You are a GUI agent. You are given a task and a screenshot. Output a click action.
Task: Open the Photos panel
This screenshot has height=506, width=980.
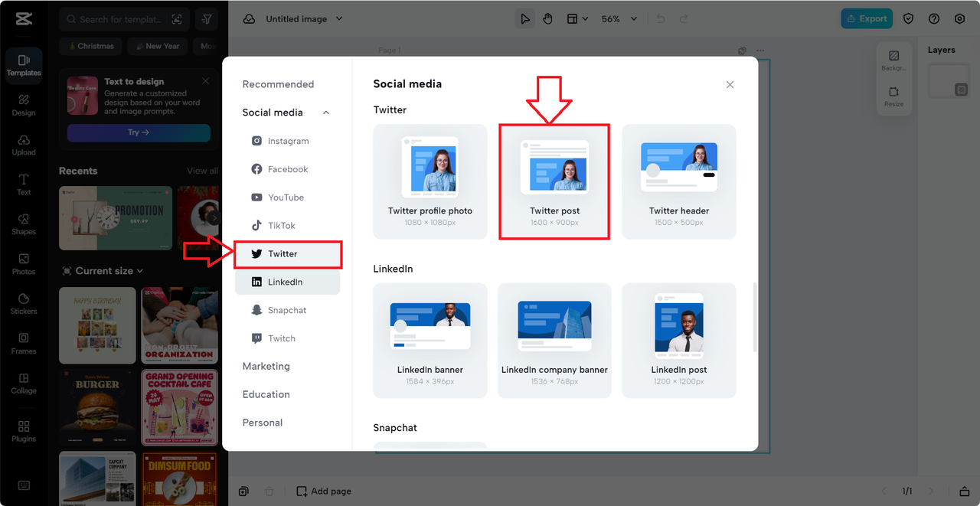click(24, 264)
